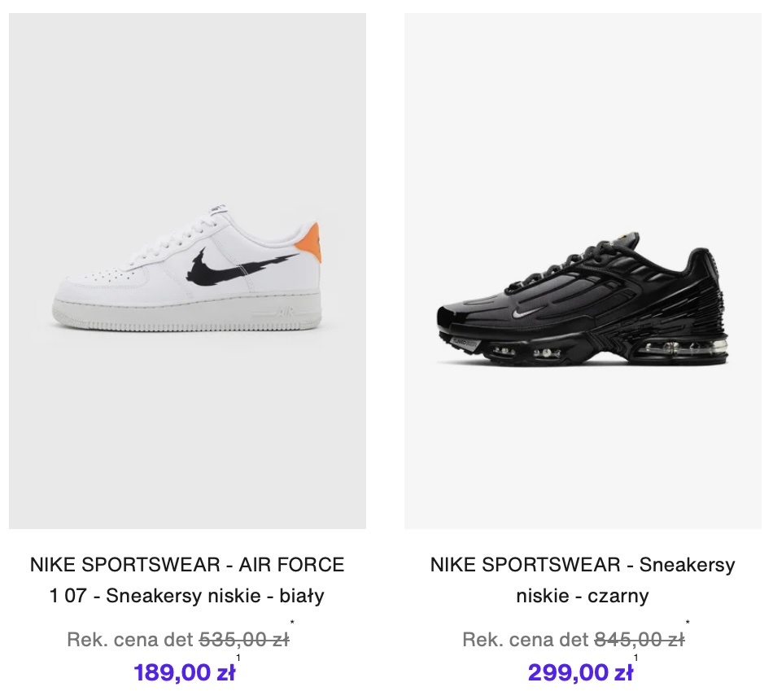Viewport: 773px width, 700px height.
Task: Open the black Nike sneaker product image
Action: (583, 270)
